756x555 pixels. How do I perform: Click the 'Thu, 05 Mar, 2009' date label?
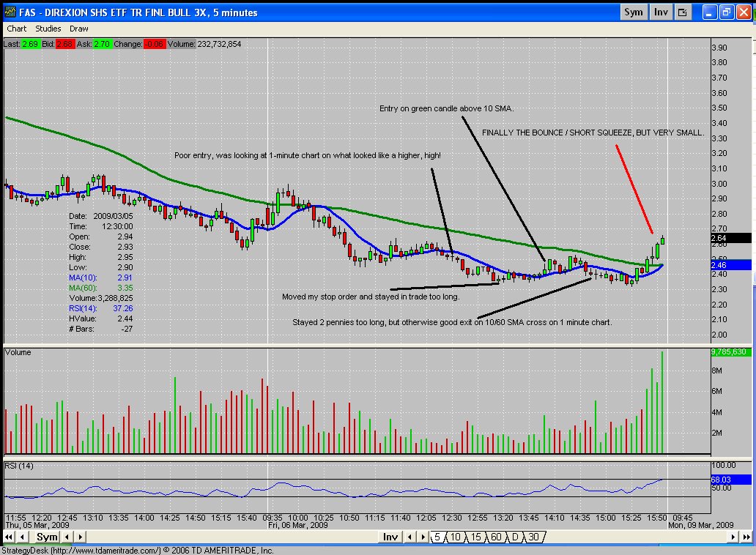pos(37,525)
